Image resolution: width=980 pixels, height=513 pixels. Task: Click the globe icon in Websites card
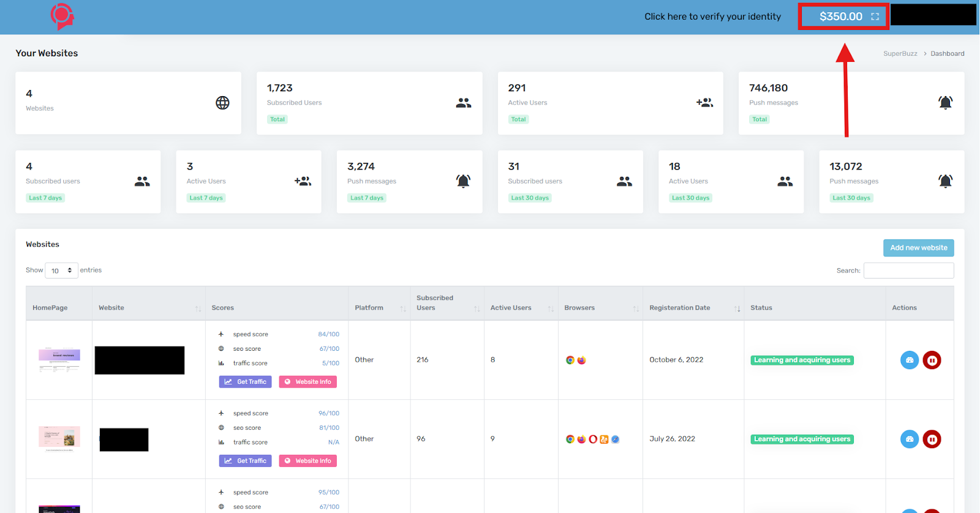tap(222, 103)
